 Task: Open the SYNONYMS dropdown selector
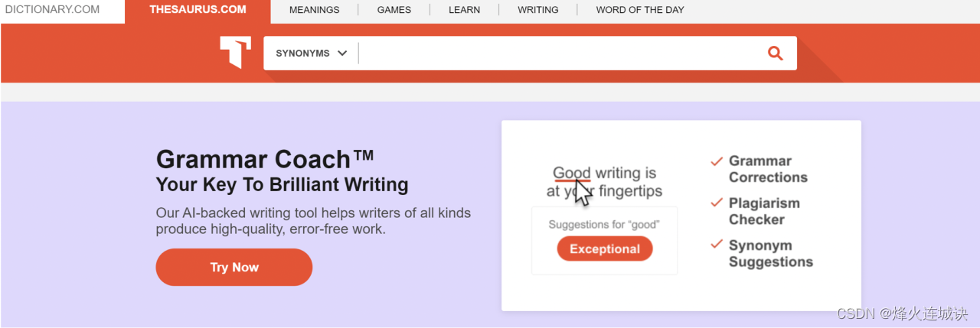[312, 54]
